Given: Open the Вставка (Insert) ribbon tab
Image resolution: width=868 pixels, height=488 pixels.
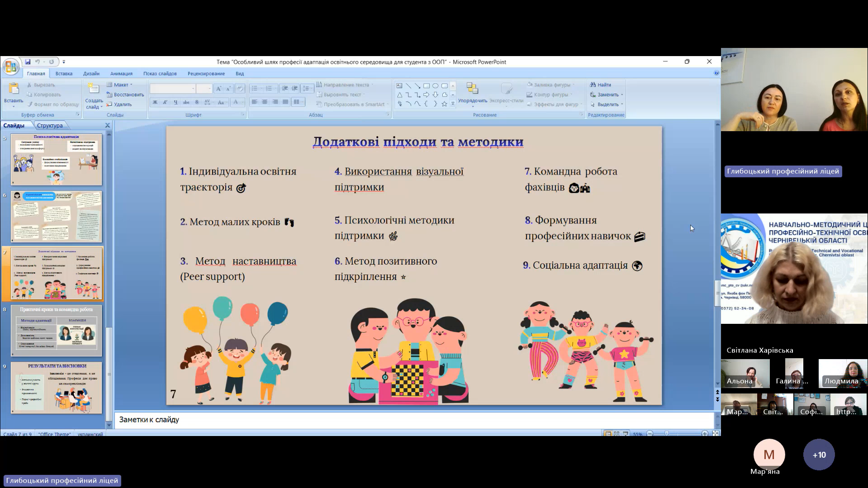Looking at the screenshot, I should coord(64,73).
